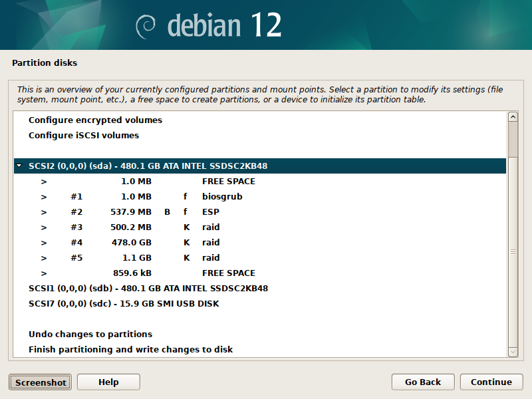Select the SCSI7 sdc USB disk
The image size is (532, 399).
point(124,304)
